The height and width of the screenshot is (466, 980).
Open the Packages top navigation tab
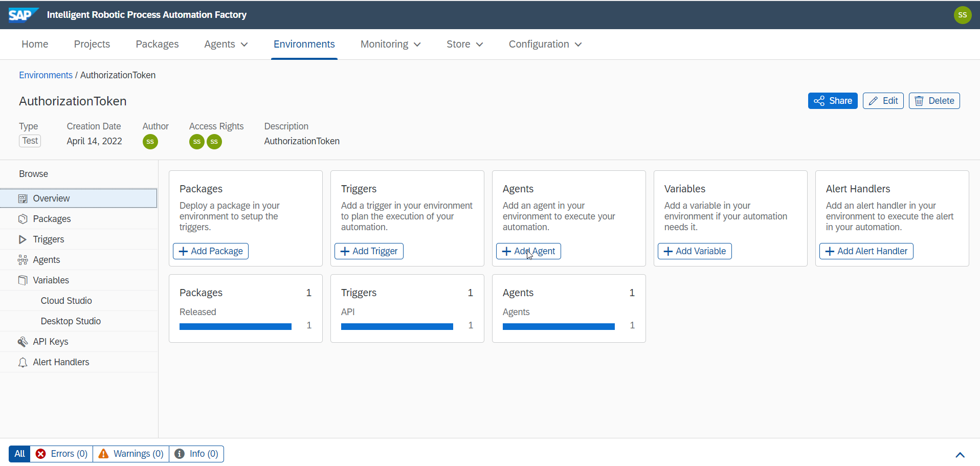pos(157,44)
